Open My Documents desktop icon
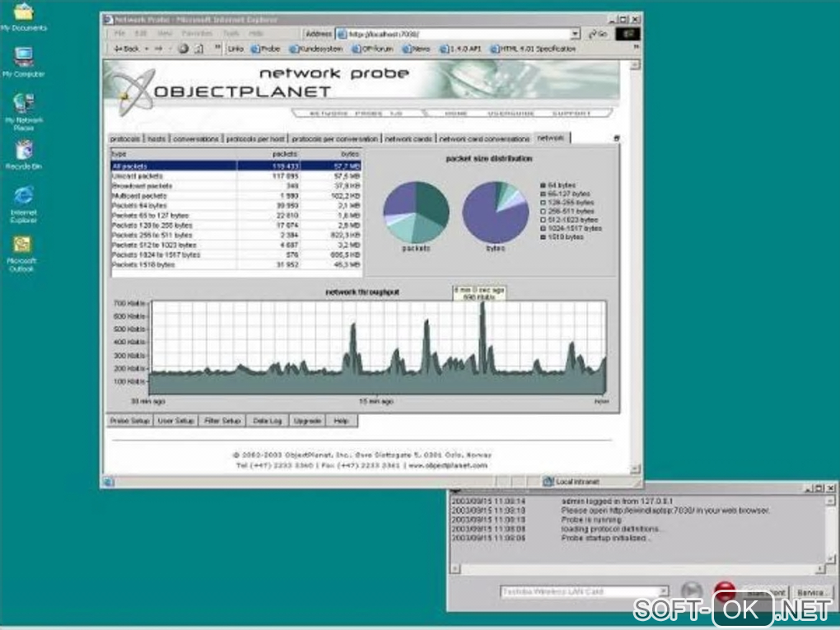This screenshot has height=630, width=840. click(x=24, y=17)
